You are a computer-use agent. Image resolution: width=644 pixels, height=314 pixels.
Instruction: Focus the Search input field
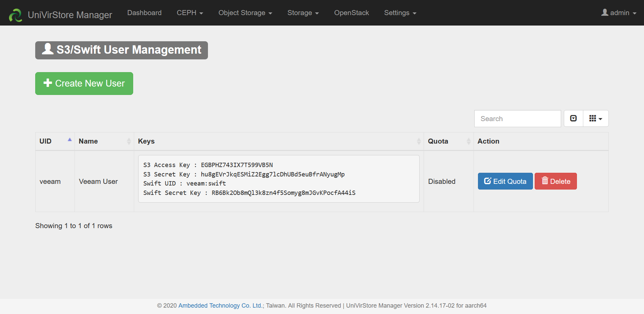[x=518, y=118]
